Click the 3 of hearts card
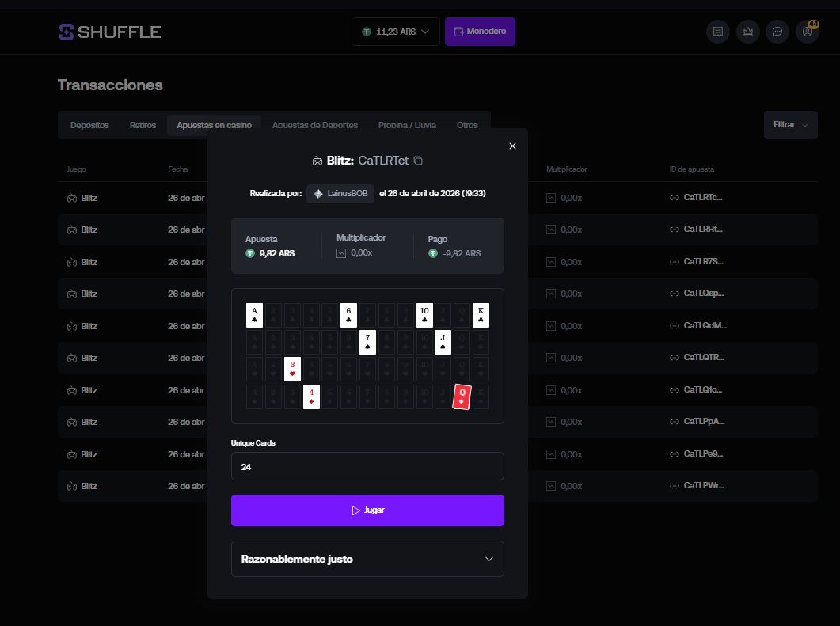The width and height of the screenshot is (840, 626). 292,369
